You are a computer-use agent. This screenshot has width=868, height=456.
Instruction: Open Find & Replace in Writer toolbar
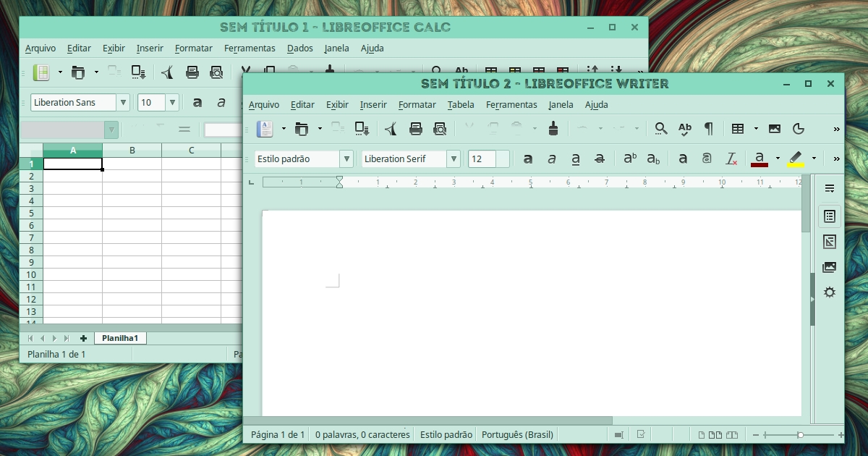pos(661,129)
